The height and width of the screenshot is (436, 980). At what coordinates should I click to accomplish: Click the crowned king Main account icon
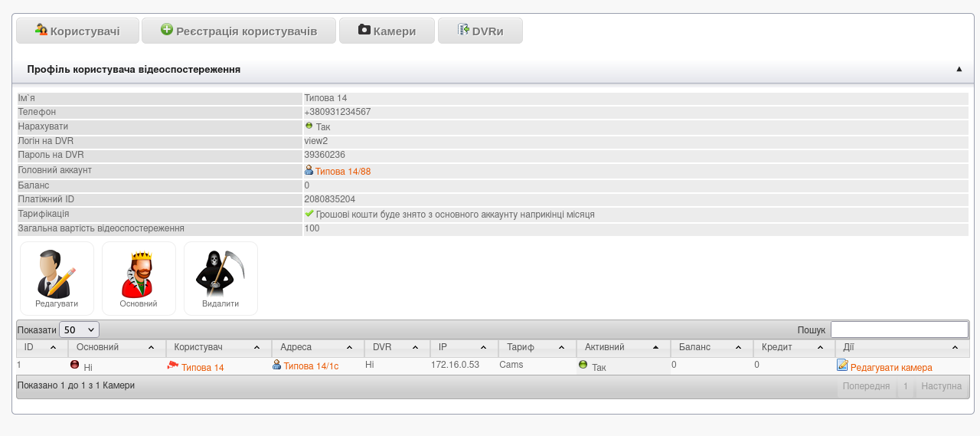pyautogui.click(x=139, y=274)
